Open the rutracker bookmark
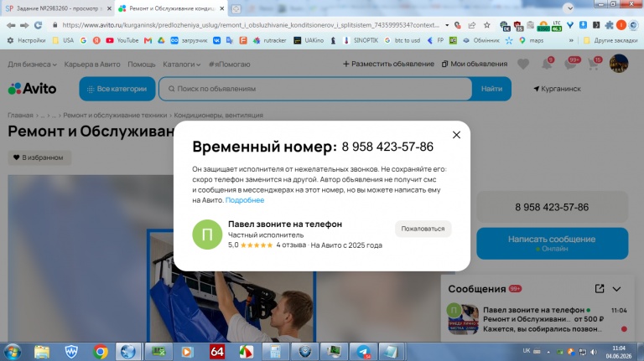The width and height of the screenshot is (644, 361). (x=270, y=40)
